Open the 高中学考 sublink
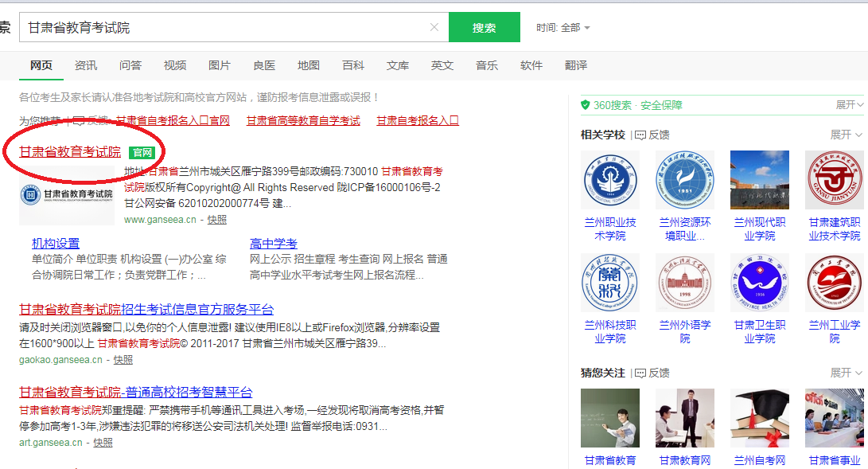This screenshot has height=469, width=868. [x=274, y=244]
